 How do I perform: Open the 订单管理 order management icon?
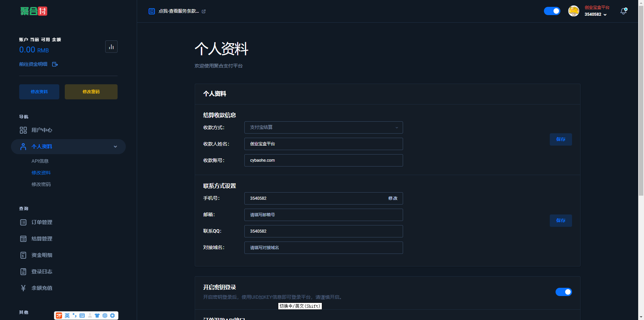(x=23, y=222)
